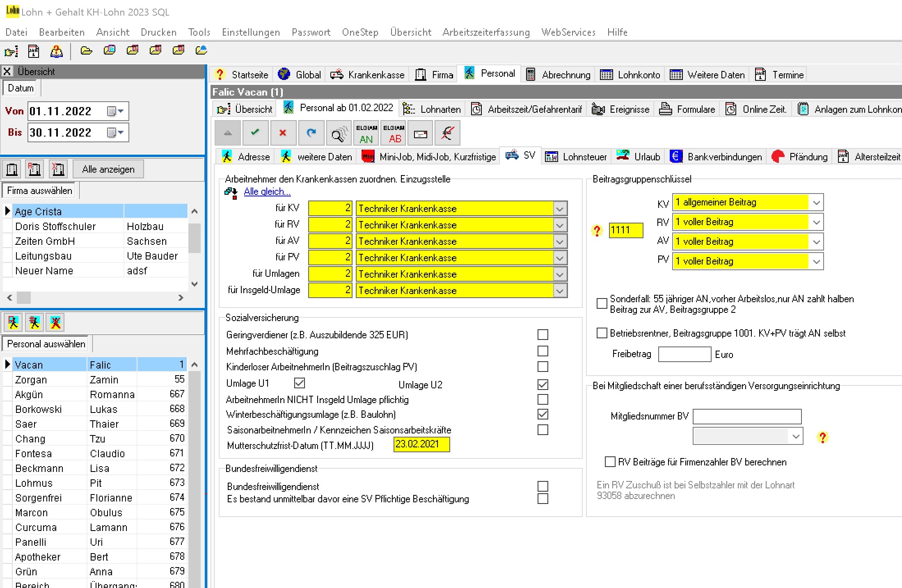
Task: Expand the KV allgemeiner Beitrag dropdown
Action: click(816, 203)
